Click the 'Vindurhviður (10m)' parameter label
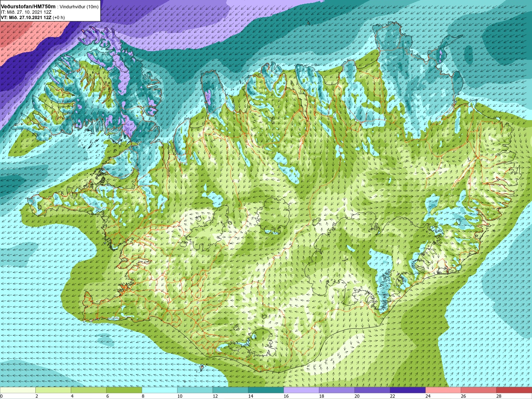The image size is (532, 399). [x=79, y=7]
